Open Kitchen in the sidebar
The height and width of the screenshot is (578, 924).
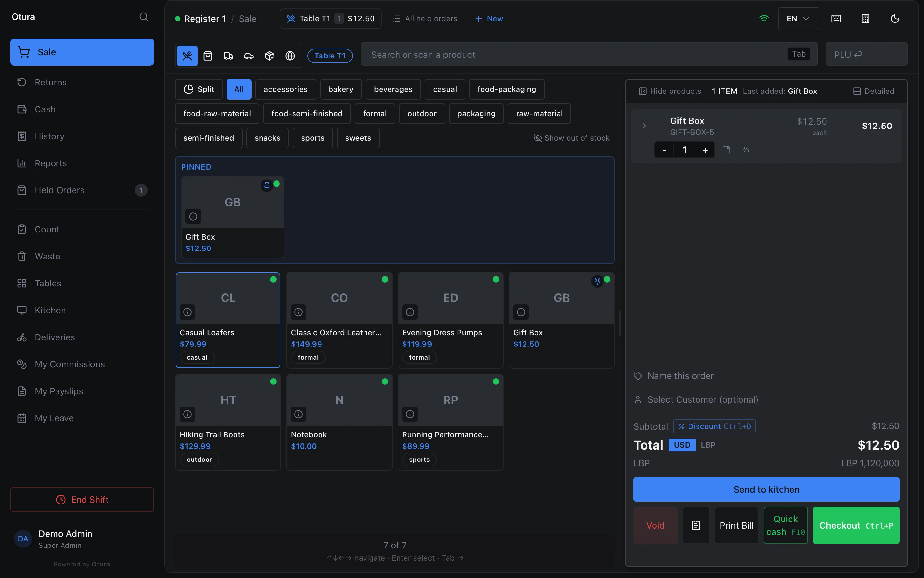[82, 310]
